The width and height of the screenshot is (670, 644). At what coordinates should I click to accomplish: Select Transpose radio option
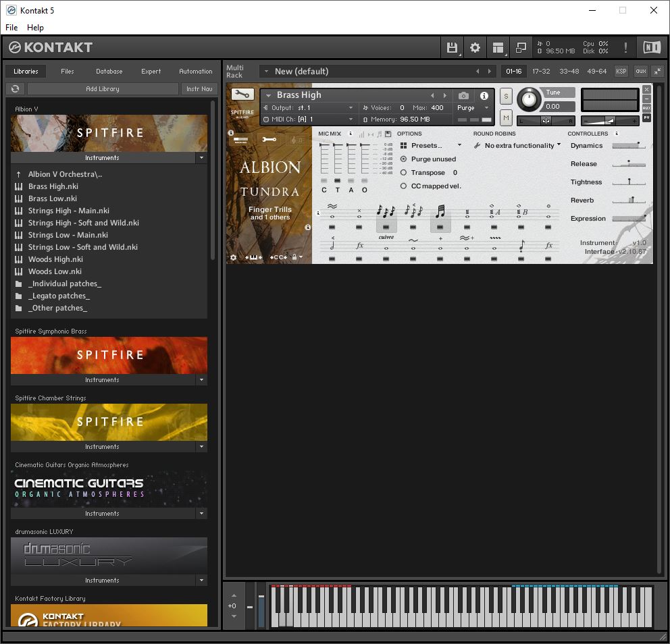click(x=403, y=173)
